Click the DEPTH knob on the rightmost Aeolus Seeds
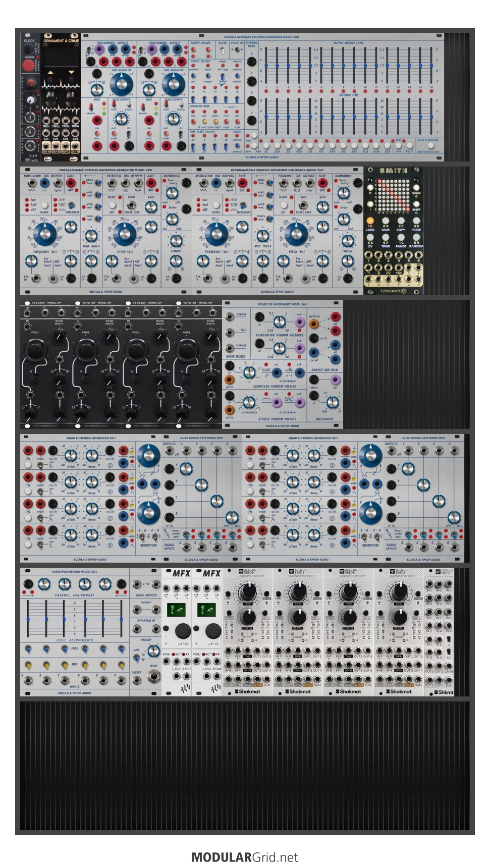490x868 pixels. 399,617
